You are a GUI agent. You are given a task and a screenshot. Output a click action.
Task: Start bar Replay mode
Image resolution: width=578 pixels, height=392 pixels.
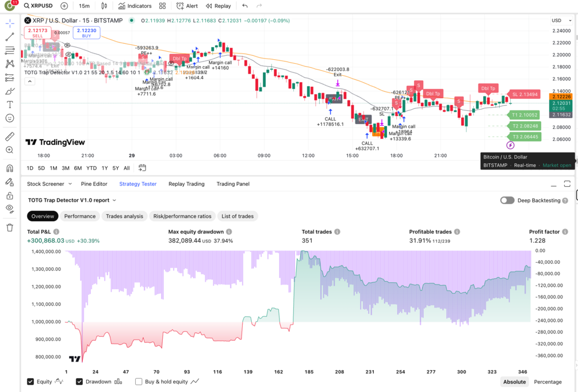pyautogui.click(x=218, y=6)
